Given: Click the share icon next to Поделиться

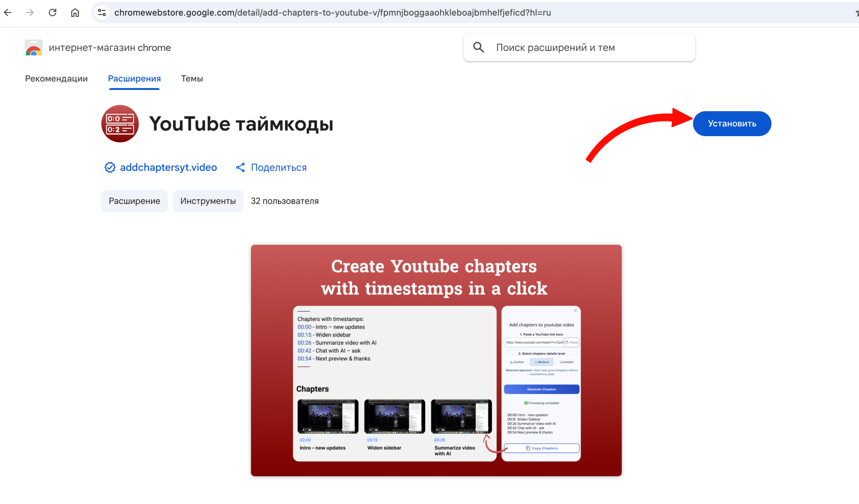Looking at the screenshot, I should click(x=240, y=167).
